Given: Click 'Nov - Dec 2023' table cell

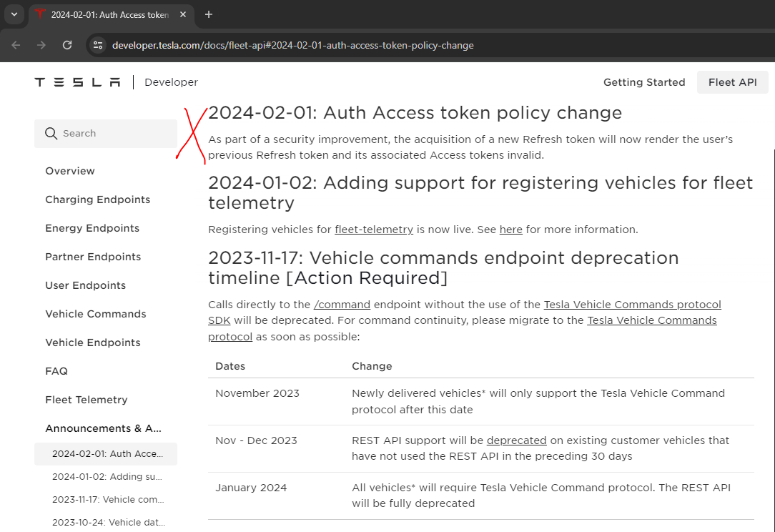Looking at the screenshot, I should point(256,440).
